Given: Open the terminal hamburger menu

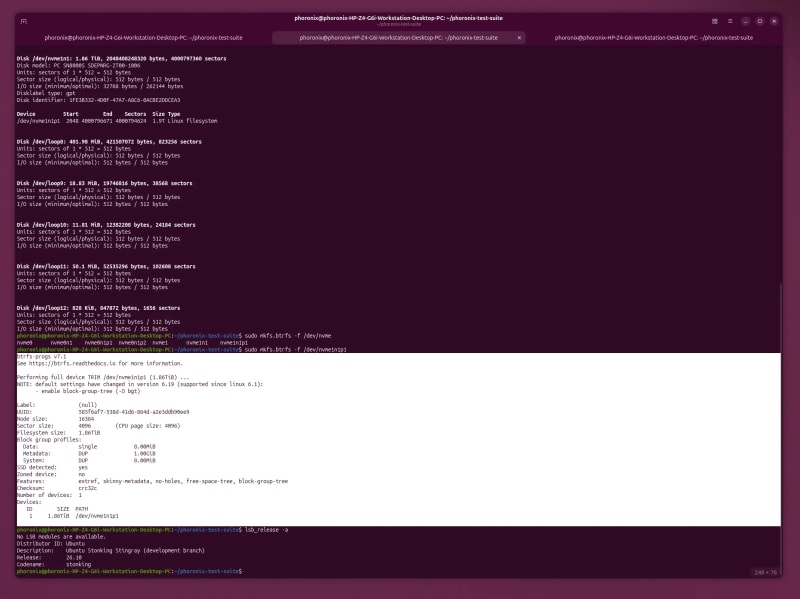Looking at the screenshot, I should 730,21.
